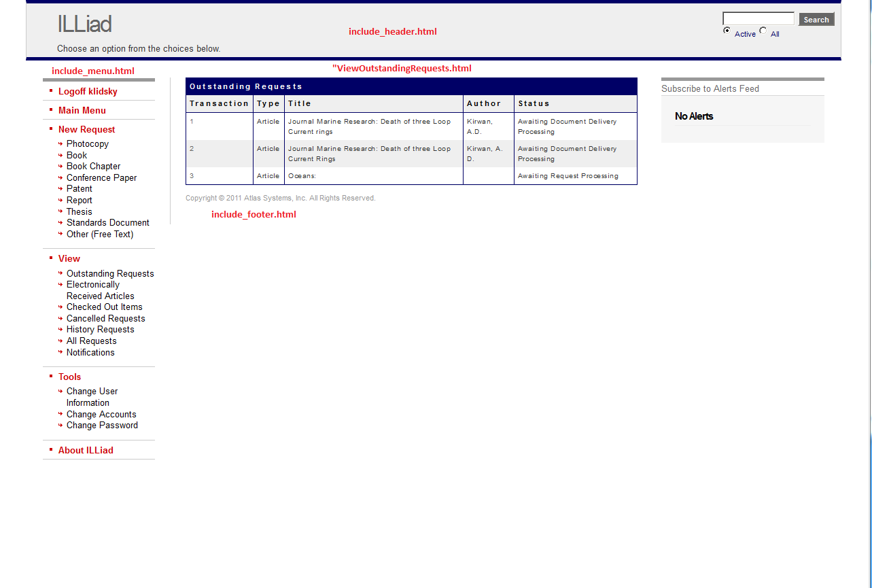The height and width of the screenshot is (588, 872).
Task: Select the All radio button
Action: click(763, 31)
